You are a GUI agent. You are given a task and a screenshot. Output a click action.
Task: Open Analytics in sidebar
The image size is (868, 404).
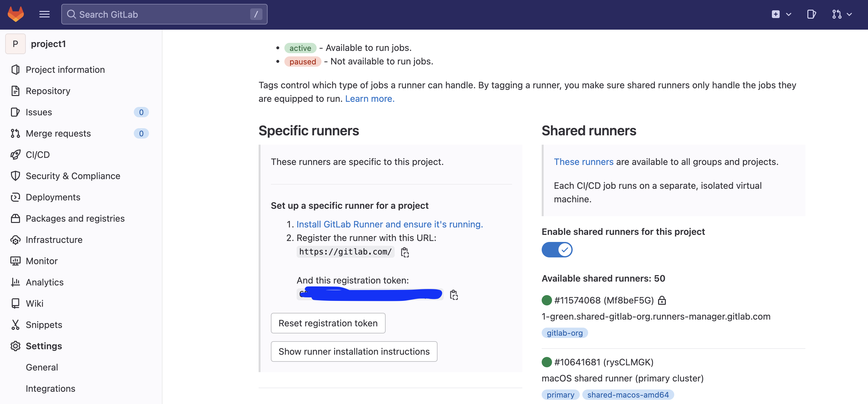coord(44,282)
